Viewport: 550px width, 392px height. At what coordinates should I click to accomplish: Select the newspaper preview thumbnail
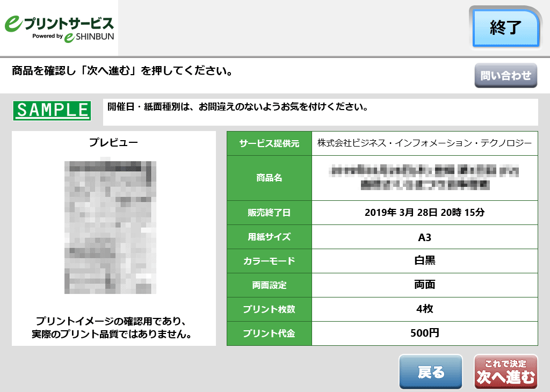tap(110, 227)
